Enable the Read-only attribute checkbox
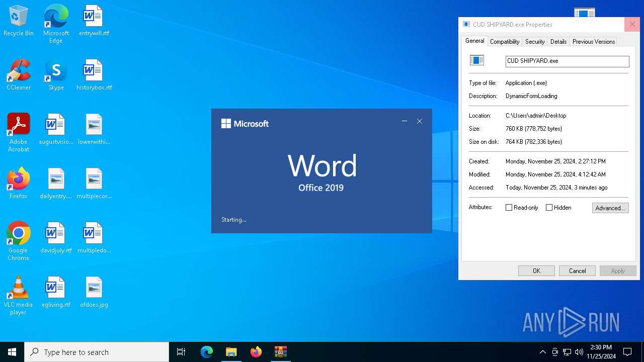Viewport: 644px width, 362px height. [509, 208]
